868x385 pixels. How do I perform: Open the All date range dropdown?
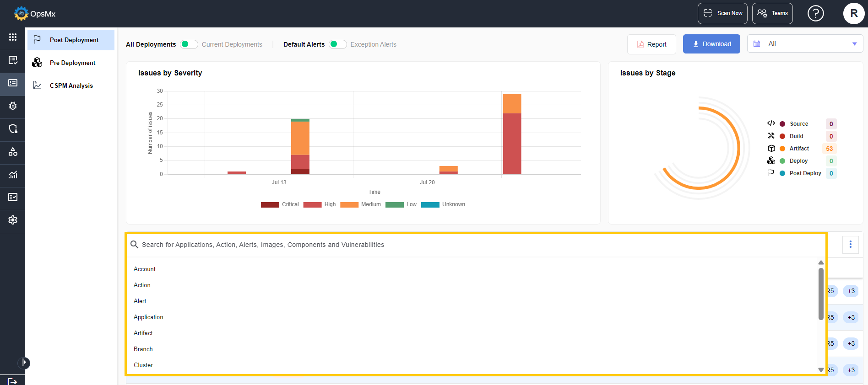805,44
